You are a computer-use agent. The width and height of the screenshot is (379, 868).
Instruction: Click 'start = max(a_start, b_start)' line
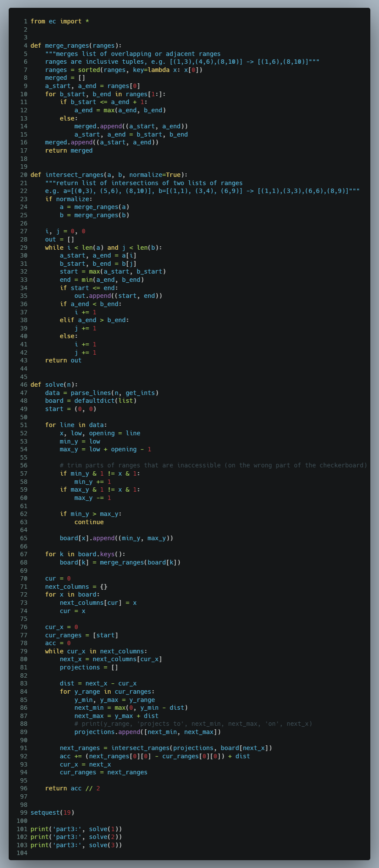point(113,271)
